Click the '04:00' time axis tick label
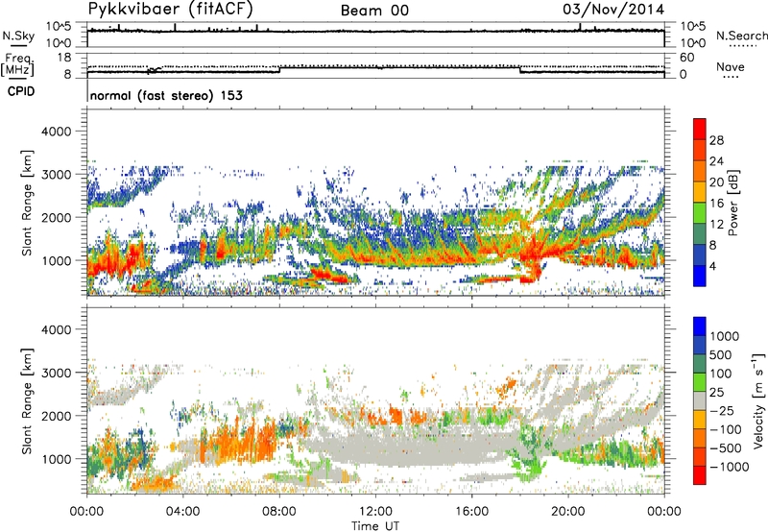Screen dimensions: 768x532 tap(182, 512)
